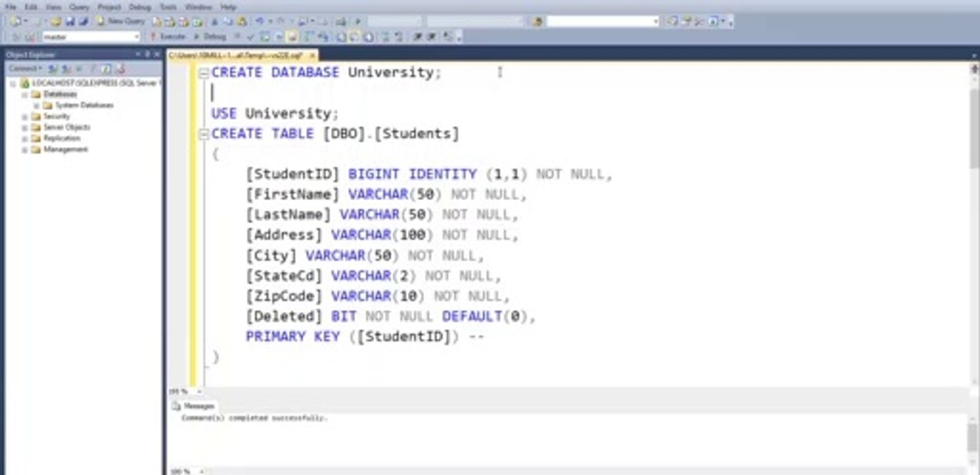Image resolution: width=980 pixels, height=475 pixels.
Task: Expand the Server Objects folder
Action: [x=24, y=127]
